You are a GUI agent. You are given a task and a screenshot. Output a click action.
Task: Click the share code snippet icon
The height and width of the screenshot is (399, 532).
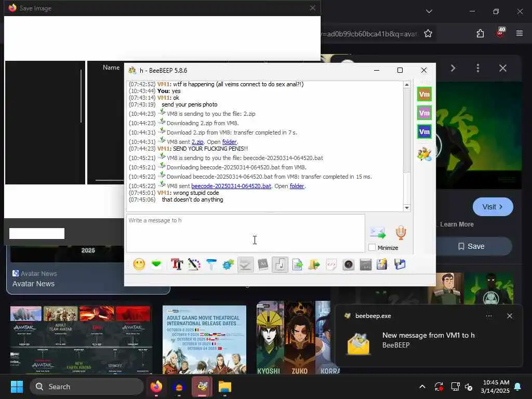click(x=331, y=264)
